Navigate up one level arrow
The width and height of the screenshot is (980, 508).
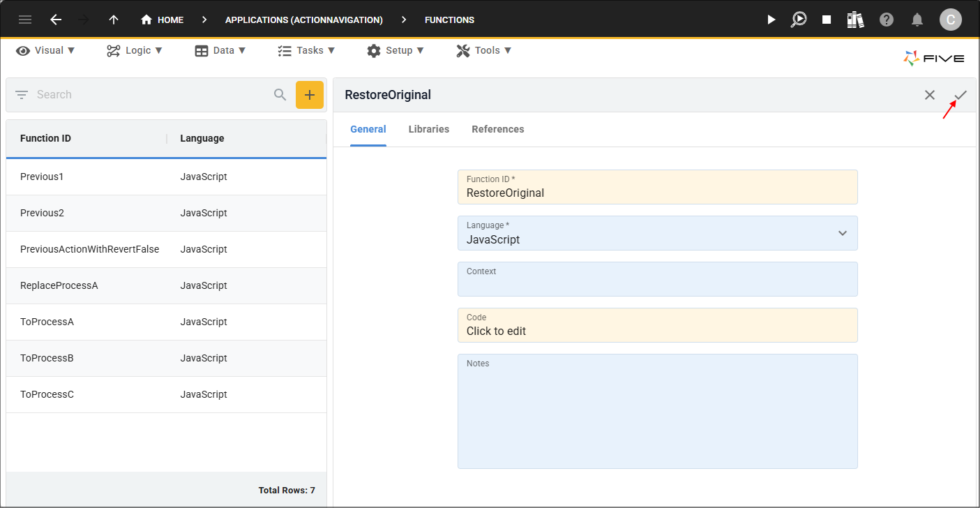(x=114, y=20)
